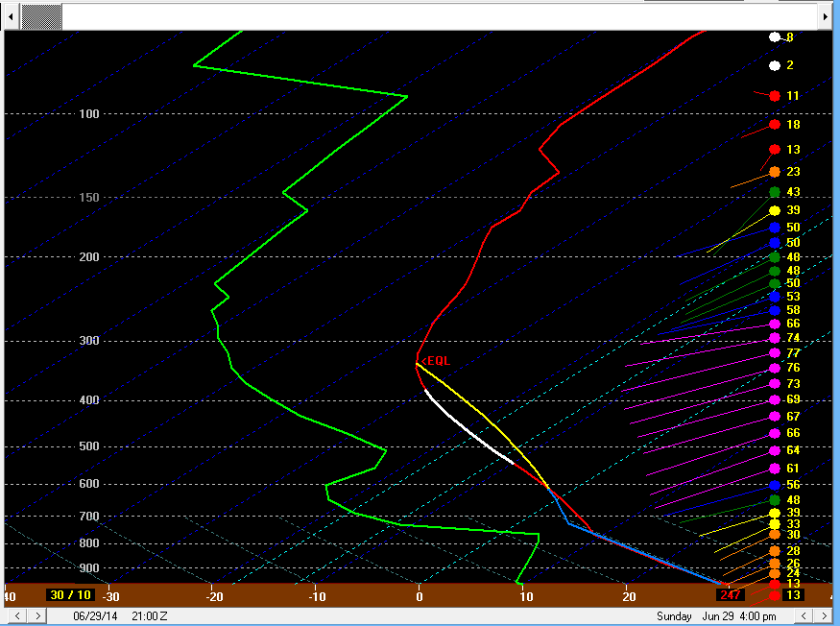Select the magenta wind dot labeled 77
The width and height of the screenshot is (840, 626).
tap(775, 352)
